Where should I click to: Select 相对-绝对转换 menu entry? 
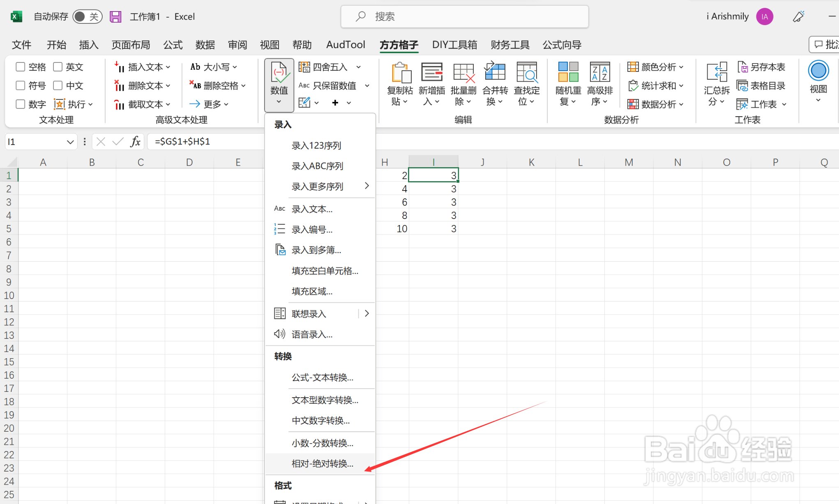(322, 463)
